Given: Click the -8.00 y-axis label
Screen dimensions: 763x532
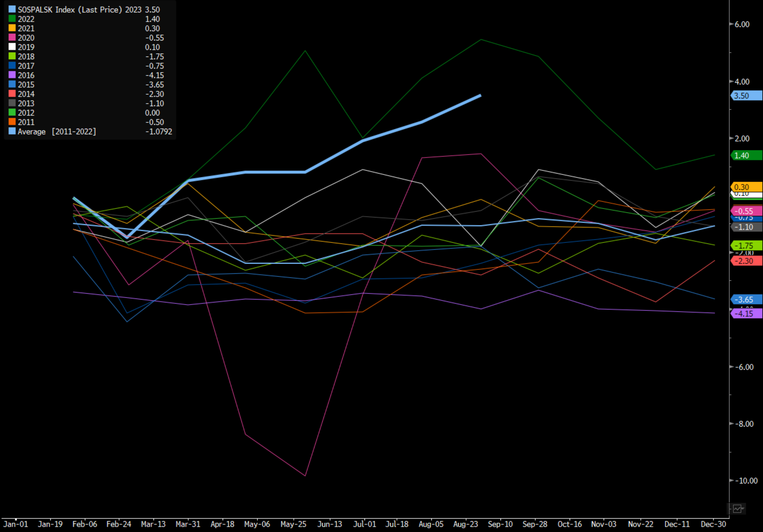Looking at the screenshot, I should pos(744,424).
